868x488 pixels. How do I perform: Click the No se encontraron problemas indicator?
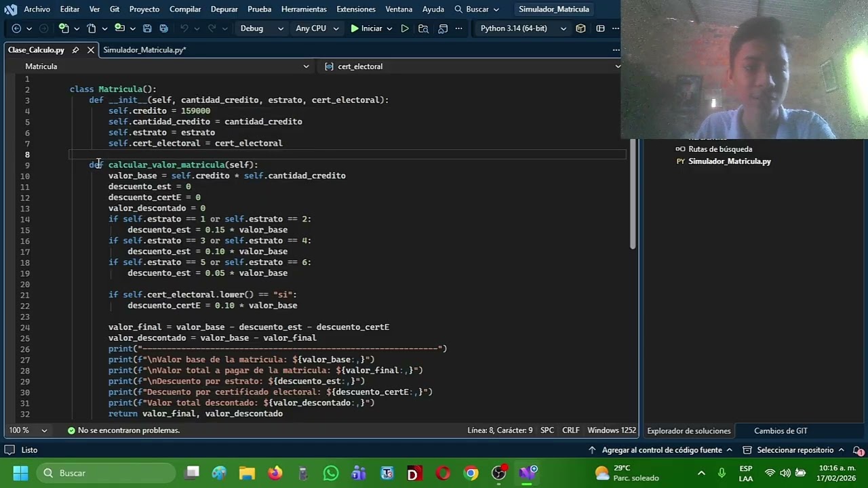[x=123, y=430]
